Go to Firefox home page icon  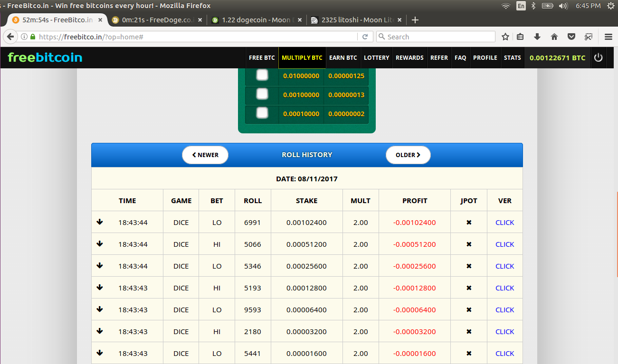tap(554, 37)
